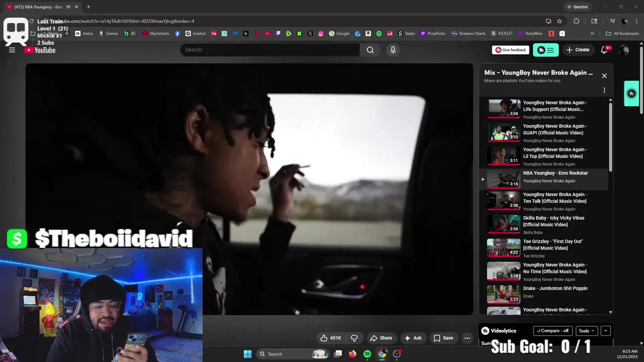Open the Kick bookmark icon
The width and height of the screenshot is (644, 362).
pyautogui.click(x=299, y=34)
